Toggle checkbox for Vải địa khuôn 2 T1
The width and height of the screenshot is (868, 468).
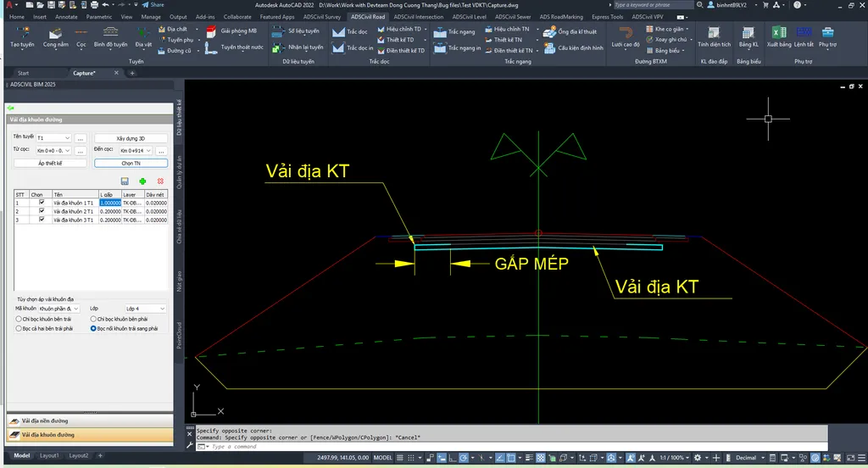[x=42, y=211]
